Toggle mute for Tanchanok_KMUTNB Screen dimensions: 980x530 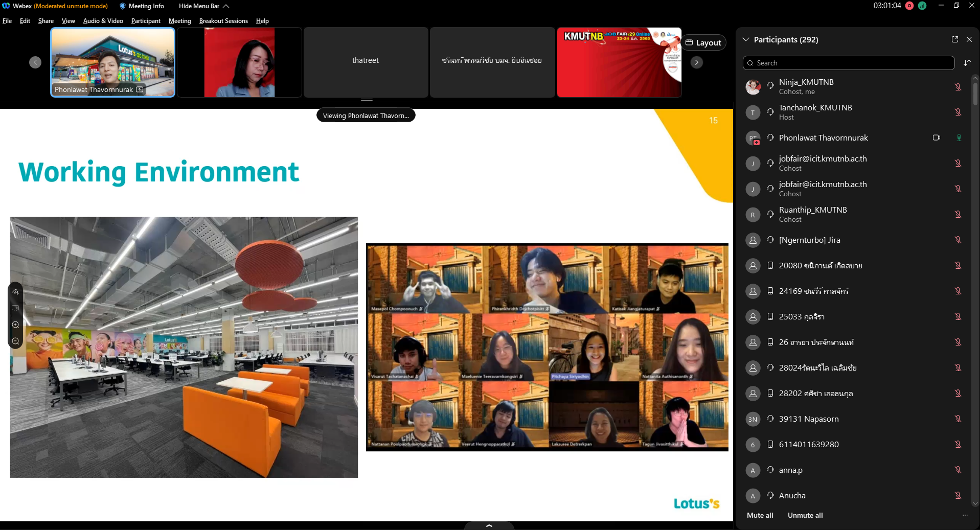[959, 112]
